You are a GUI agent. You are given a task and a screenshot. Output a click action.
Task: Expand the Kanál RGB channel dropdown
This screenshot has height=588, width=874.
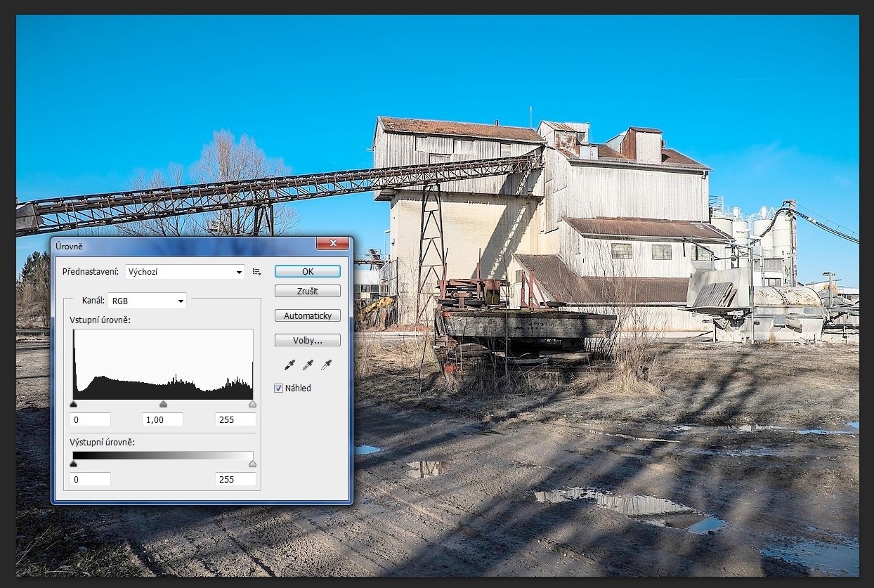click(147, 301)
